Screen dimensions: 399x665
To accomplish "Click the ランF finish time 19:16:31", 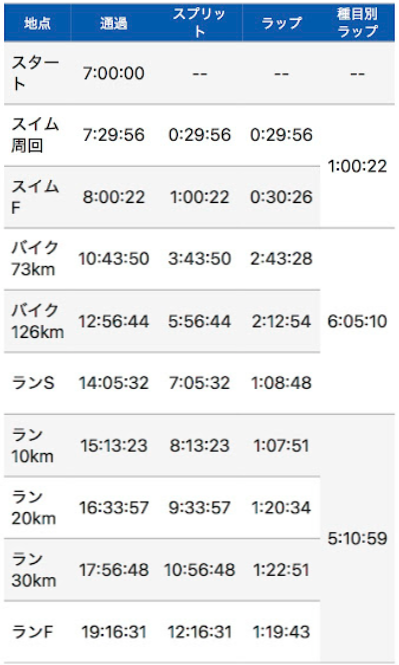I will point(114,632).
